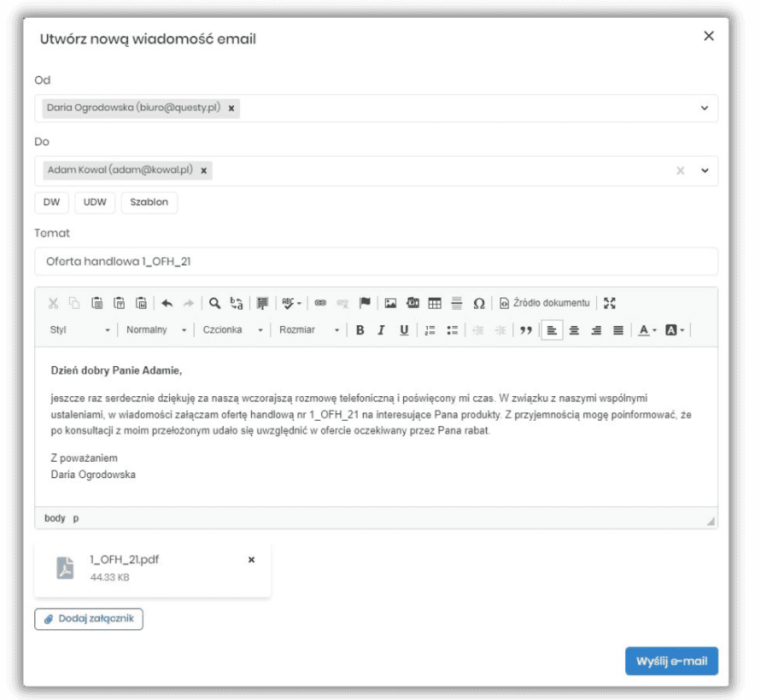This screenshot has width=760, height=700.
Task: Switch to the UDW recipients field
Action: [94, 202]
